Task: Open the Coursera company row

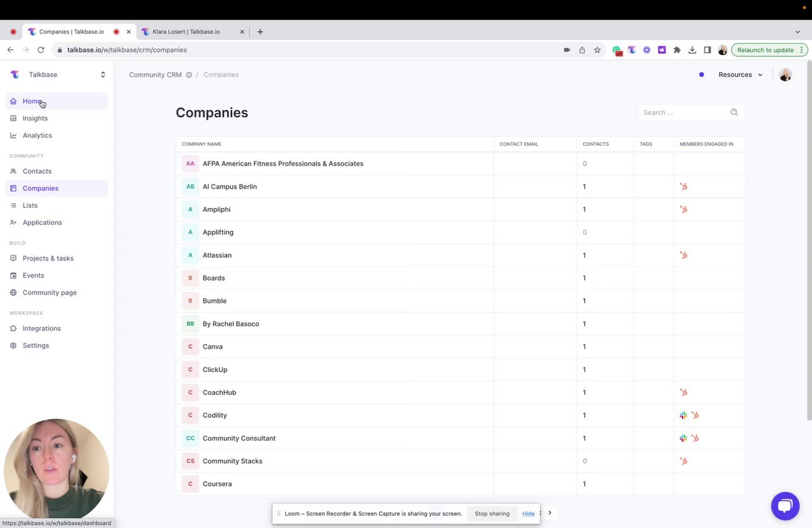Action: (460, 484)
